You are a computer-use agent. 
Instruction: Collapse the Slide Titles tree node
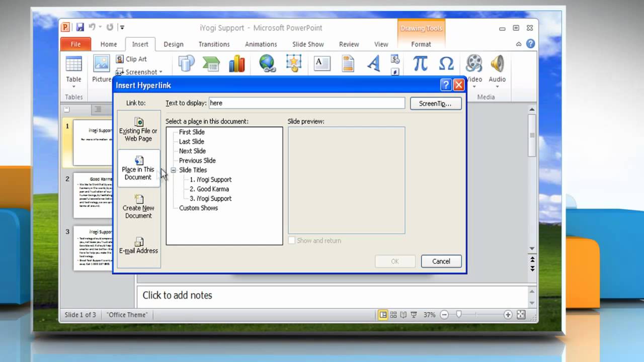click(x=173, y=170)
